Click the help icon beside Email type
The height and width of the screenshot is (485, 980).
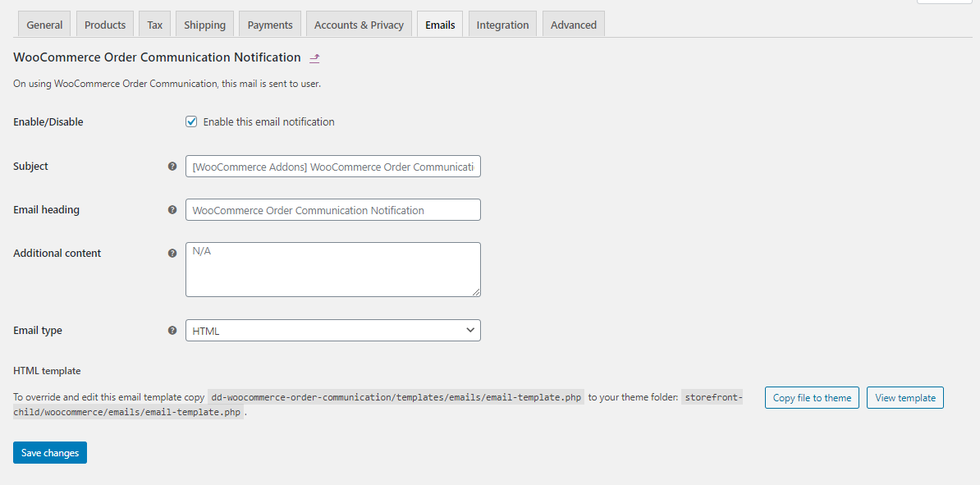172,330
